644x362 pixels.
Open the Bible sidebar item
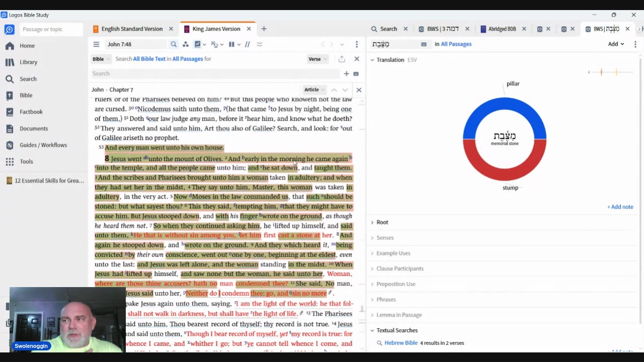coord(26,96)
